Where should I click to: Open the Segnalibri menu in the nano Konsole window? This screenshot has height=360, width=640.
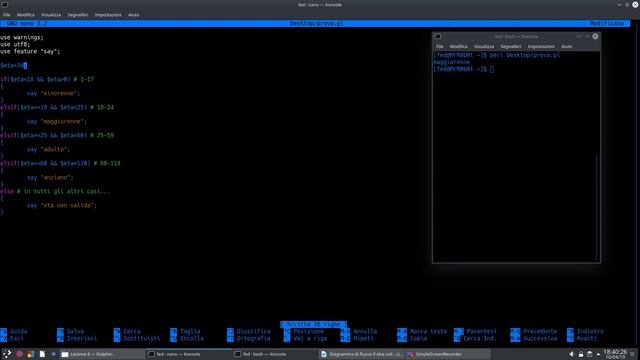pyautogui.click(x=78, y=15)
